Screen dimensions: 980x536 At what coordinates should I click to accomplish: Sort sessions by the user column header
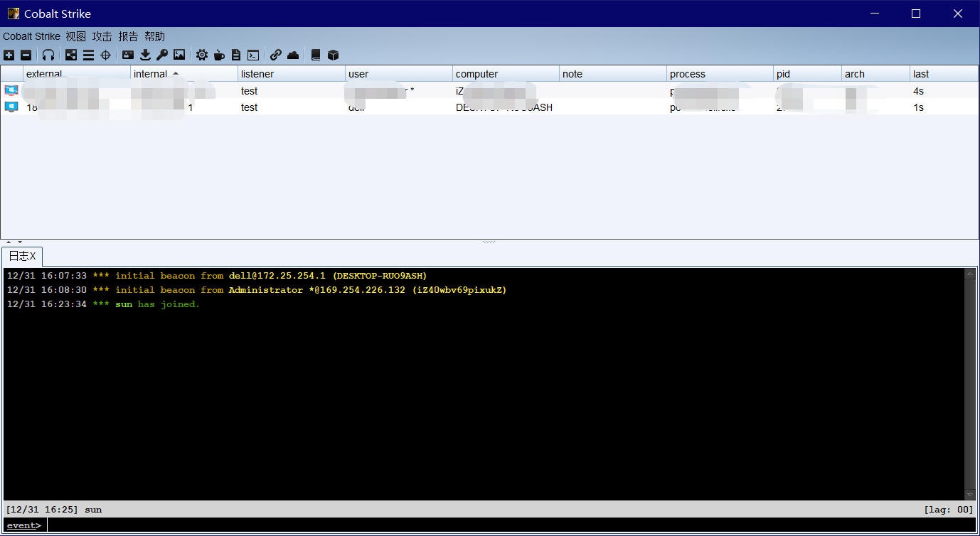coord(399,74)
